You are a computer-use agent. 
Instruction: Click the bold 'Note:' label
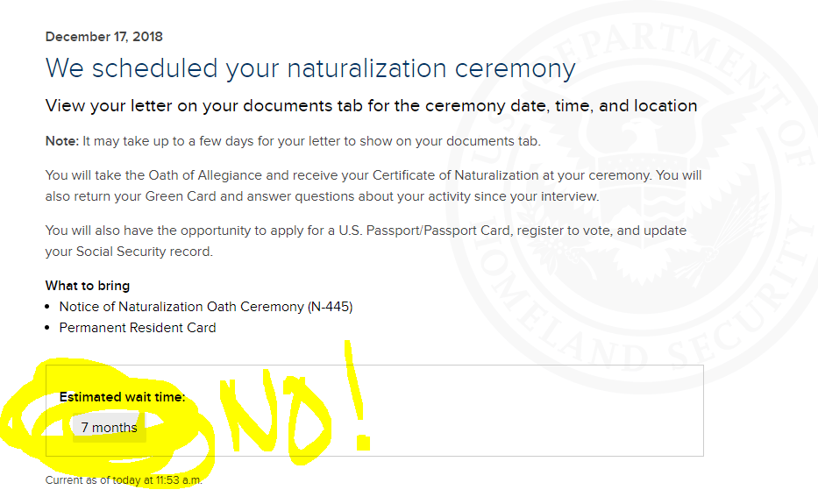click(62, 141)
